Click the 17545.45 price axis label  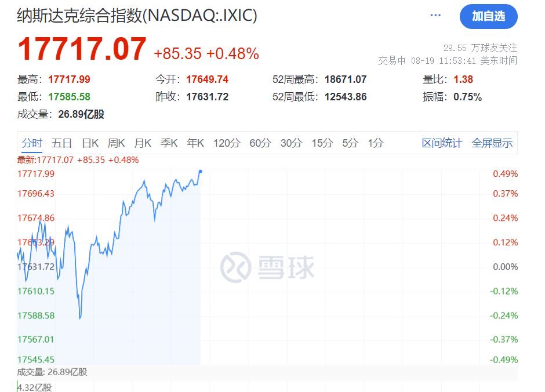pos(36,360)
